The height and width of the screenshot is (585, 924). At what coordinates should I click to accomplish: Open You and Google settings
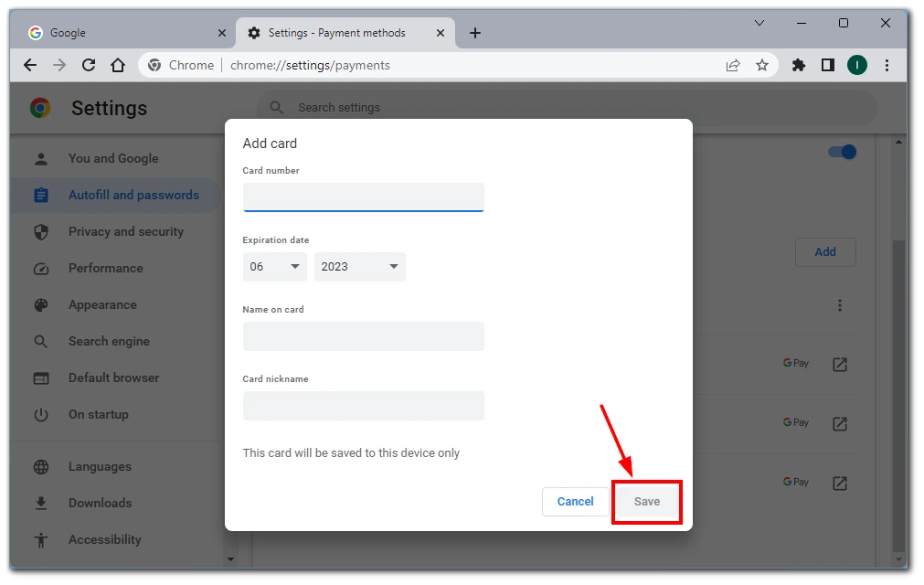(x=113, y=158)
